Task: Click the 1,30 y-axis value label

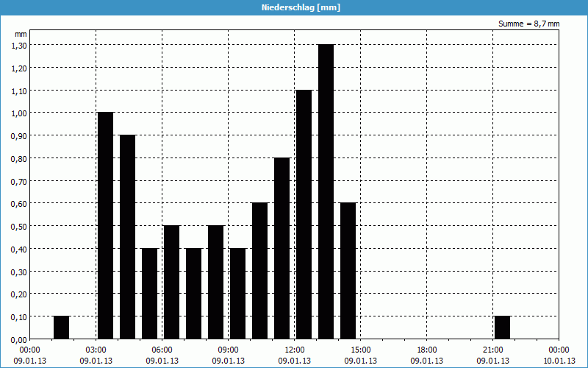Action: [19, 45]
